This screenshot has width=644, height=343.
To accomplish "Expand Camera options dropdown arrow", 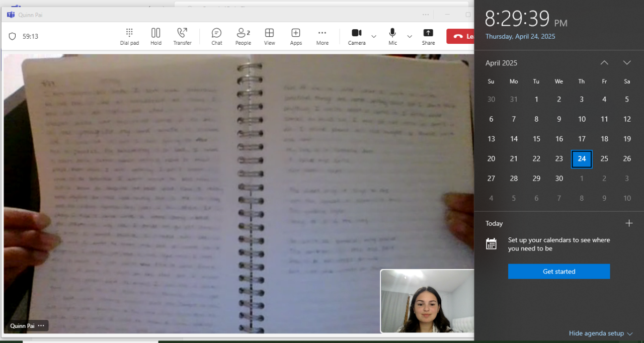I will (374, 36).
